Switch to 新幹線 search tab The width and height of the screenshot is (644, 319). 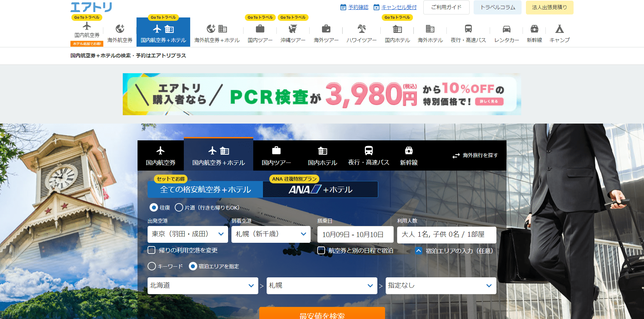(409, 155)
